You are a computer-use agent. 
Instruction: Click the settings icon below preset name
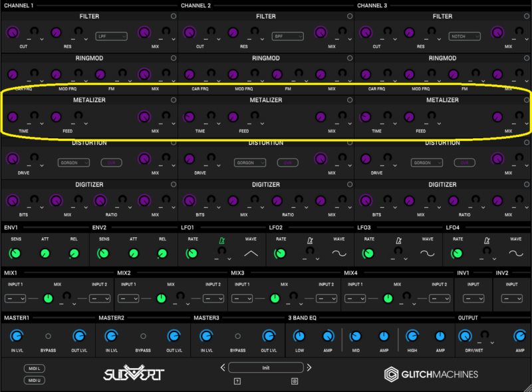(x=295, y=381)
